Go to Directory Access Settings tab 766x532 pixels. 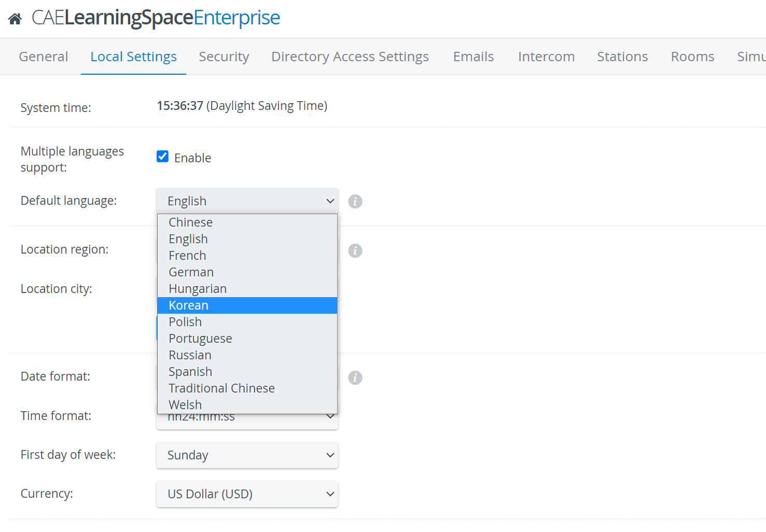pos(350,57)
